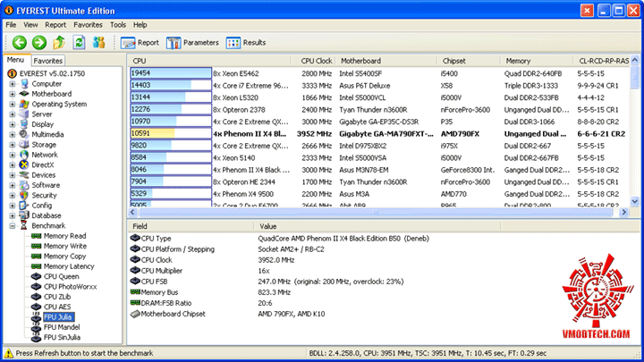Select FPU SinJulia benchmark
The image size is (644, 362).
[62, 337]
